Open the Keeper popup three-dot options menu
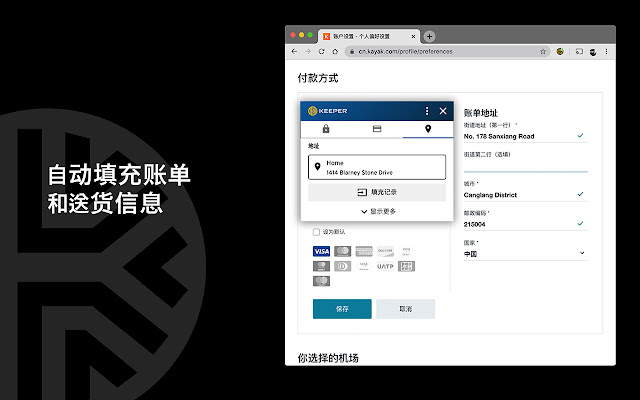The width and height of the screenshot is (640, 400). [427, 111]
